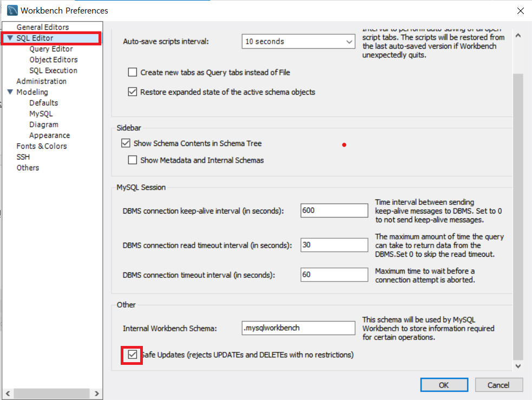532x400 pixels.
Task: Click the MySQL Session group heading
Action: pyautogui.click(x=141, y=188)
